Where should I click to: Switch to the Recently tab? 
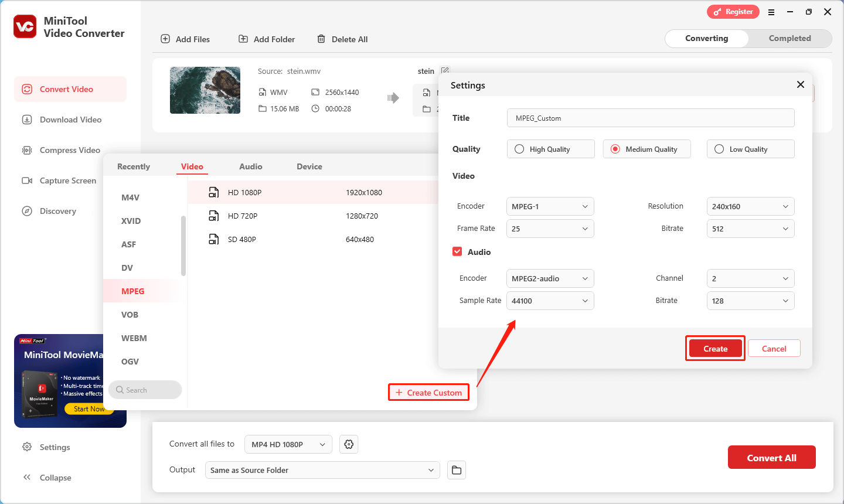point(134,166)
